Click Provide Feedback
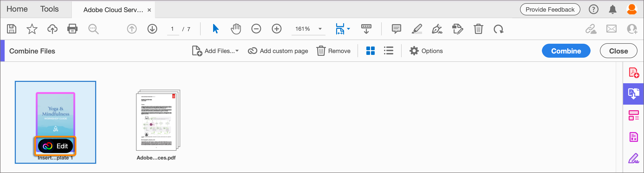This screenshot has width=644, height=173. pyautogui.click(x=550, y=10)
